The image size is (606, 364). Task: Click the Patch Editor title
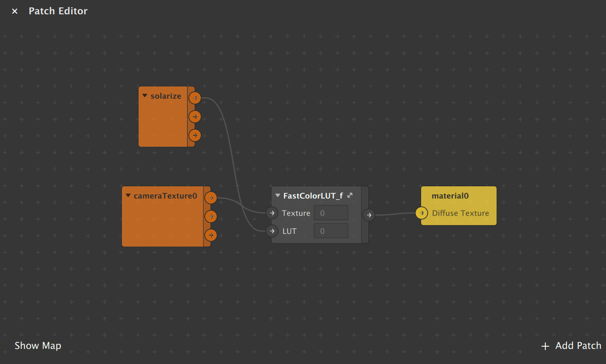point(58,11)
